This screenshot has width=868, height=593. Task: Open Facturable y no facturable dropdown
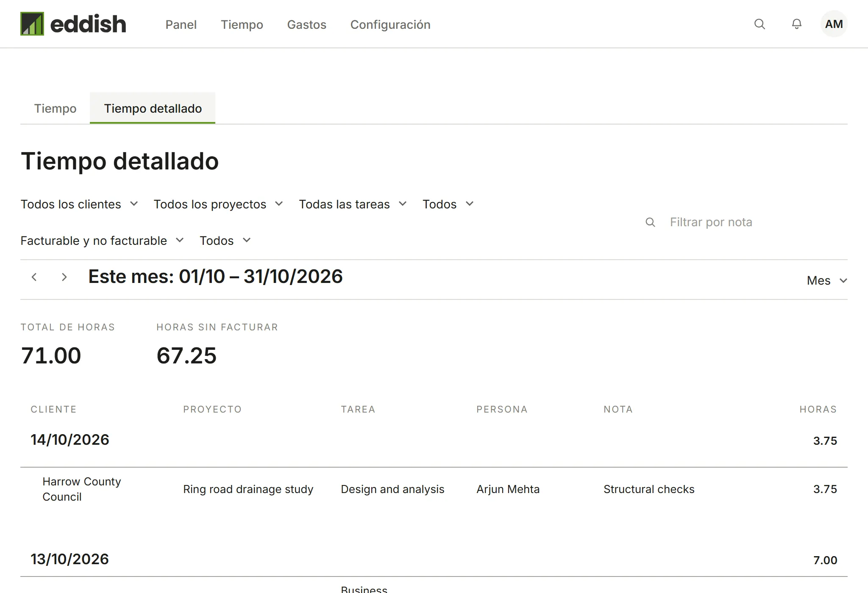click(102, 241)
